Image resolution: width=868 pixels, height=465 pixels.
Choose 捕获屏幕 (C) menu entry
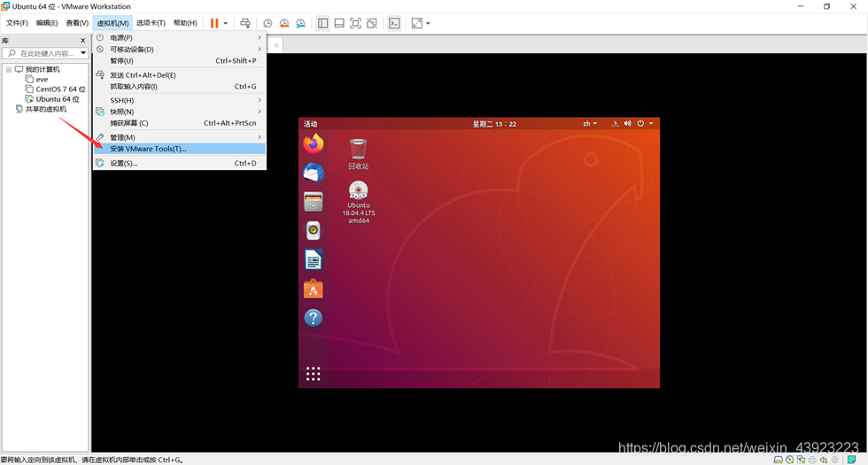pyautogui.click(x=180, y=123)
